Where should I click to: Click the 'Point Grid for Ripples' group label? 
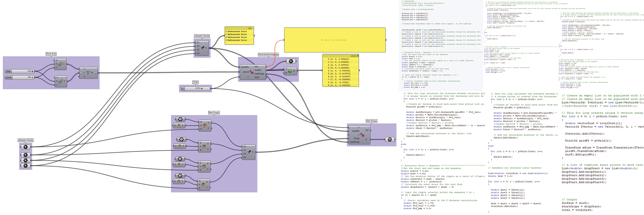click(x=268, y=54)
